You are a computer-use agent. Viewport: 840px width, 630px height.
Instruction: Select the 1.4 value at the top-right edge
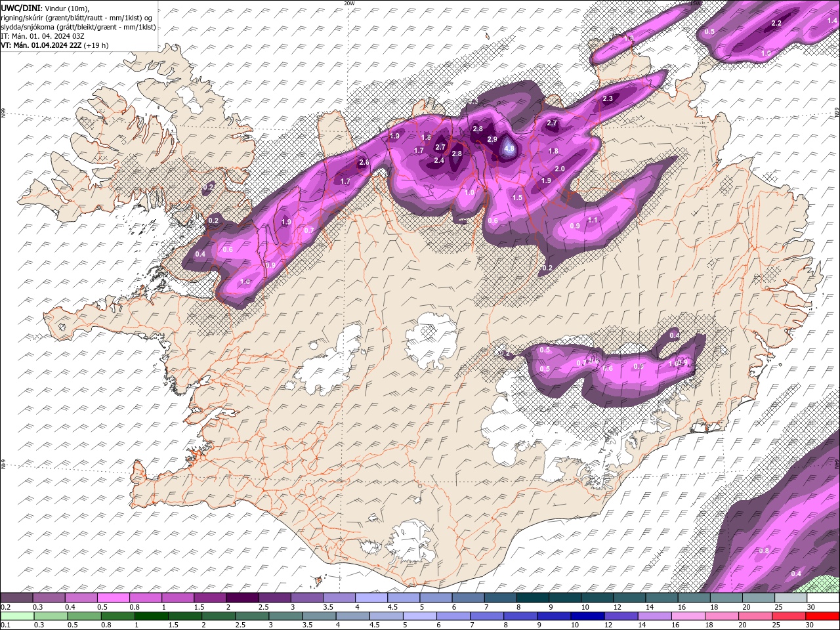click(x=832, y=21)
